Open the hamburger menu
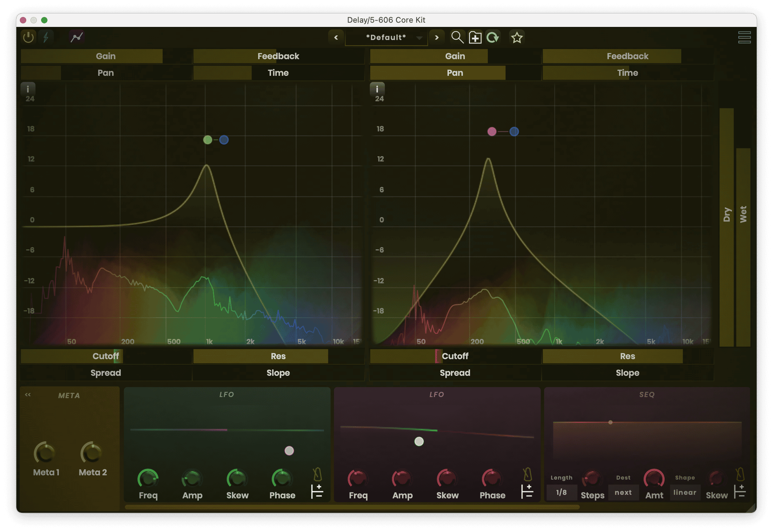The image size is (773, 532). pyautogui.click(x=744, y=37)
